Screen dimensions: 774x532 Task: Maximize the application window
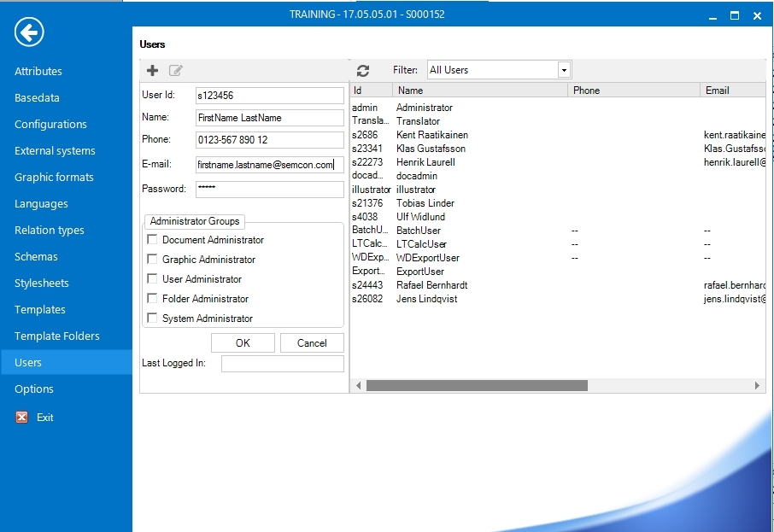[735, 15]
